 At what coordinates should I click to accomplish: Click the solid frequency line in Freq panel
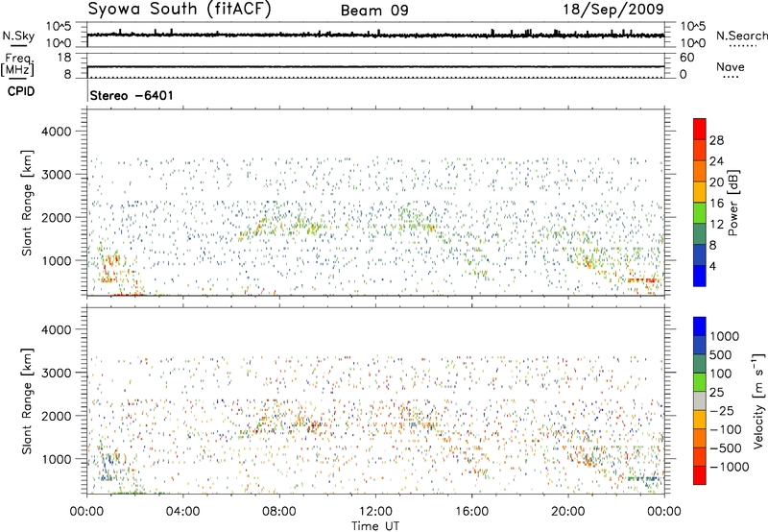click(375, 66)
